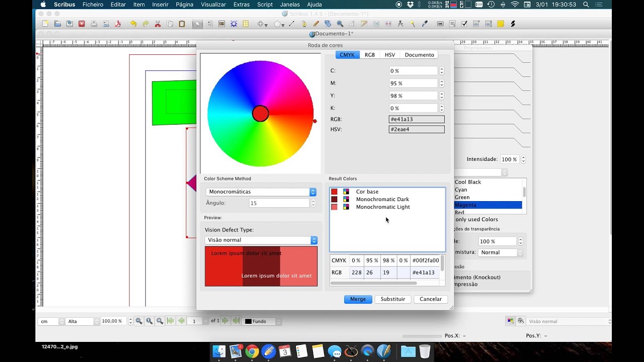Select the Insert Text Frame tool
The width and height of the screenshot is (644, 362).
209,24
